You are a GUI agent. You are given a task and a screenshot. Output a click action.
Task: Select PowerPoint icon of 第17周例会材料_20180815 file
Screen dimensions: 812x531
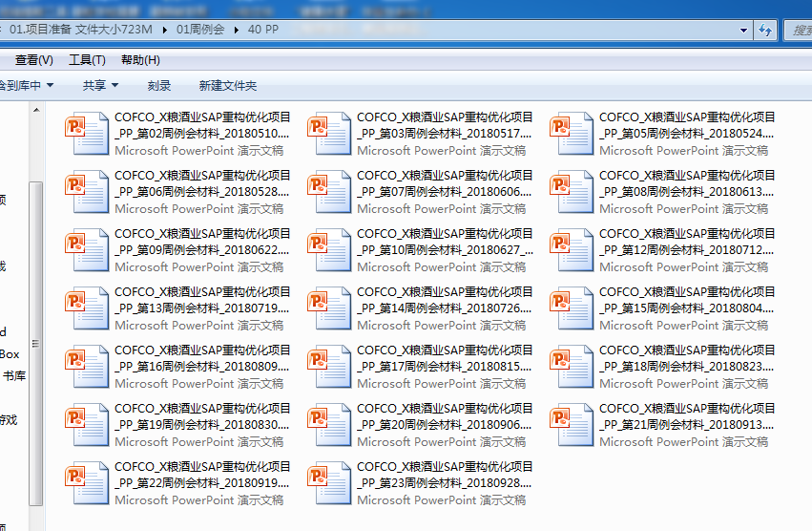pos(329,367)
